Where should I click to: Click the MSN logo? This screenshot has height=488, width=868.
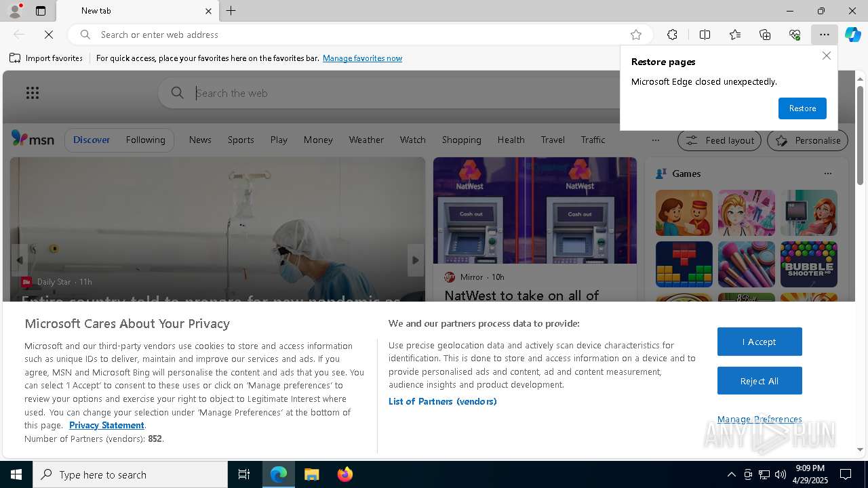tap(33, 139)
